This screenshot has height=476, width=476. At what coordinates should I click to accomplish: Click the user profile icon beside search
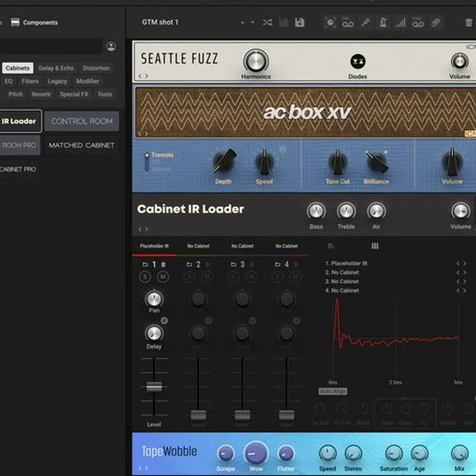pyautogui.click(x=111, y=46)
